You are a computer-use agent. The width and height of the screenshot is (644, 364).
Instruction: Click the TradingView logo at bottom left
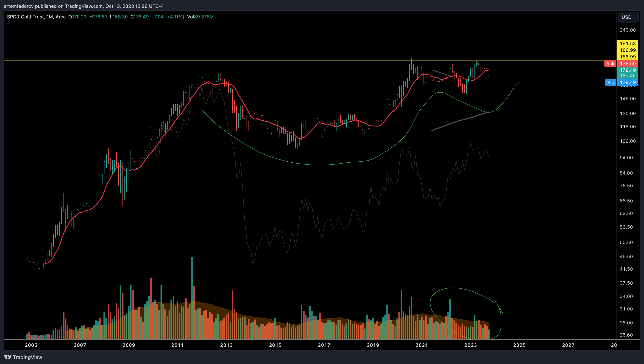23,357
